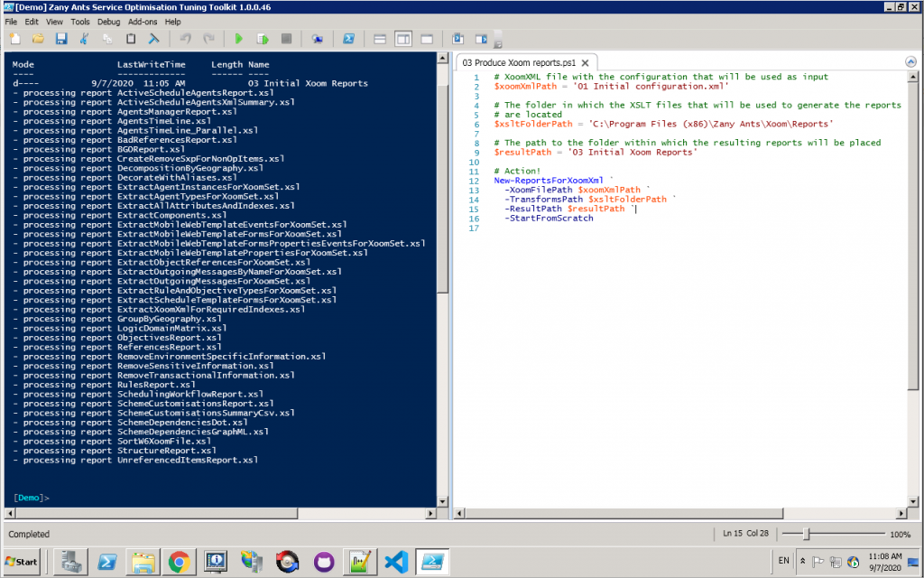Open the GitHub Desktop cat icon in taskbar
The width and height of the screenshot is (924, 578).
[x=324, y=562]
